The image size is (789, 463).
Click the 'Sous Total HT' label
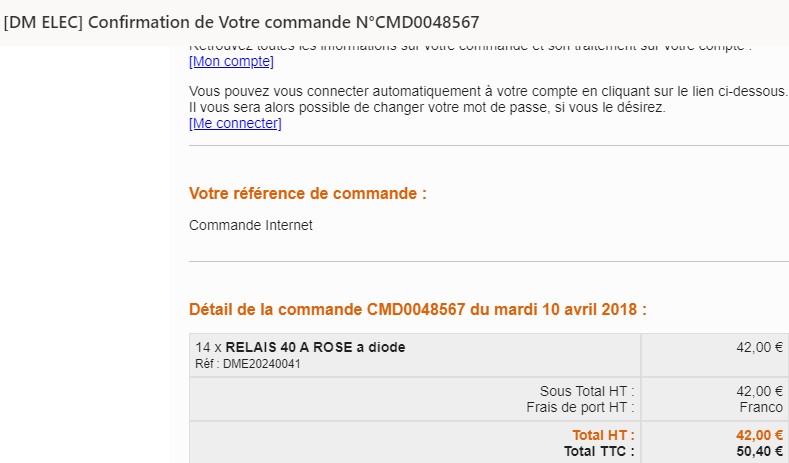point(587,391)
